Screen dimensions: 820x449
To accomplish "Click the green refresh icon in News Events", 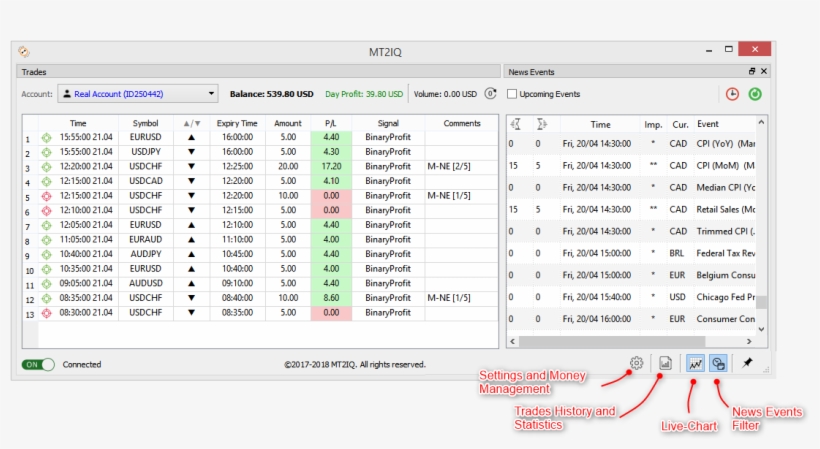I will pyautogui.click(x=755, y=94).
